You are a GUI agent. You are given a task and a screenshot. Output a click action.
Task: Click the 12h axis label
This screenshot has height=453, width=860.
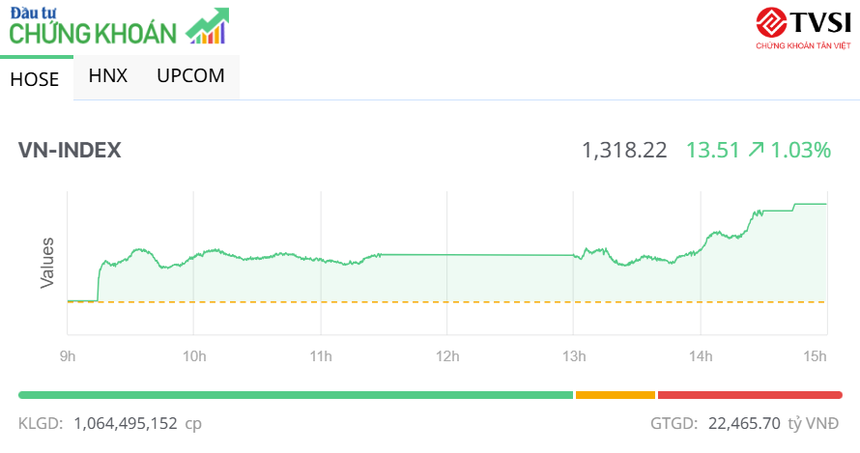pos(447,356)
